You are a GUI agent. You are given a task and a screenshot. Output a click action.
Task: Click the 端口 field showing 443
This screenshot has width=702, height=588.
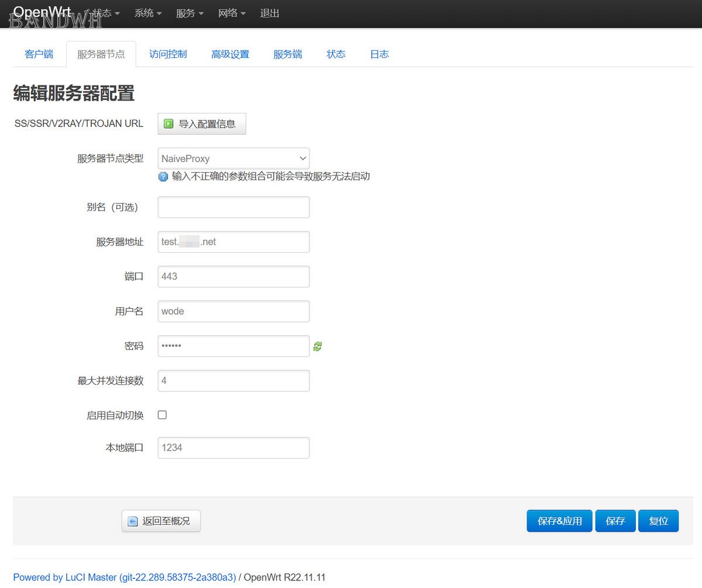click(x=233, y=277)
